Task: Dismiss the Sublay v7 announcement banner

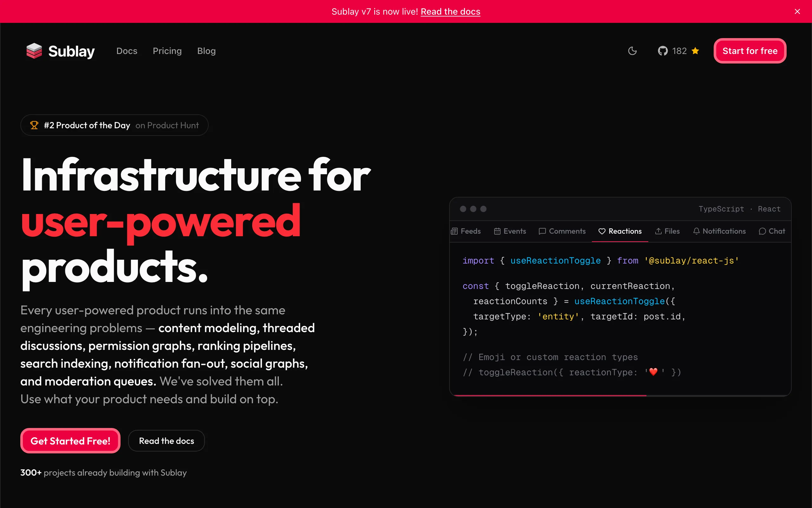Action: click(x=797, y=11)
